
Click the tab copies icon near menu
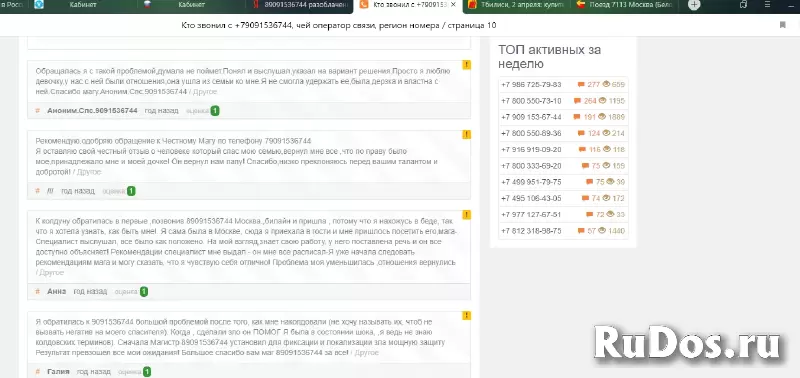(x=743, y=5)
